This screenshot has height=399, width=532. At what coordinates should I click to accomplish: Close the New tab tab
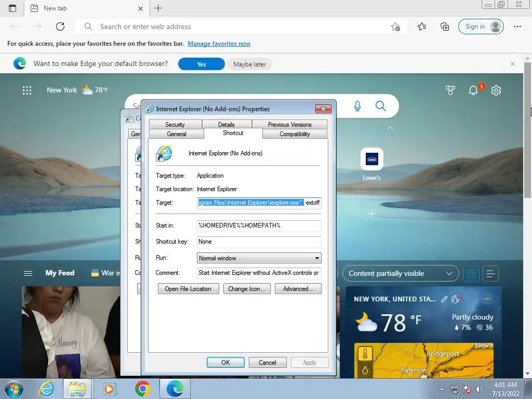pyautogui.click(x=140, y=8)
